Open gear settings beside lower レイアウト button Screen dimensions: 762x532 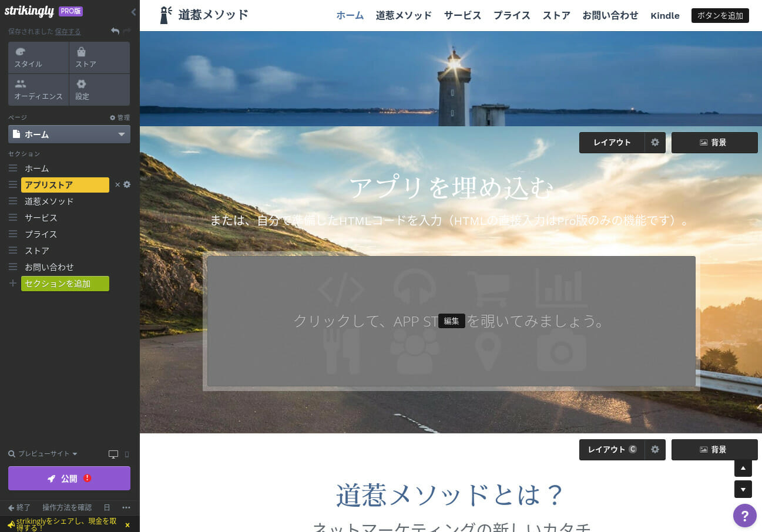coord(655,450)
